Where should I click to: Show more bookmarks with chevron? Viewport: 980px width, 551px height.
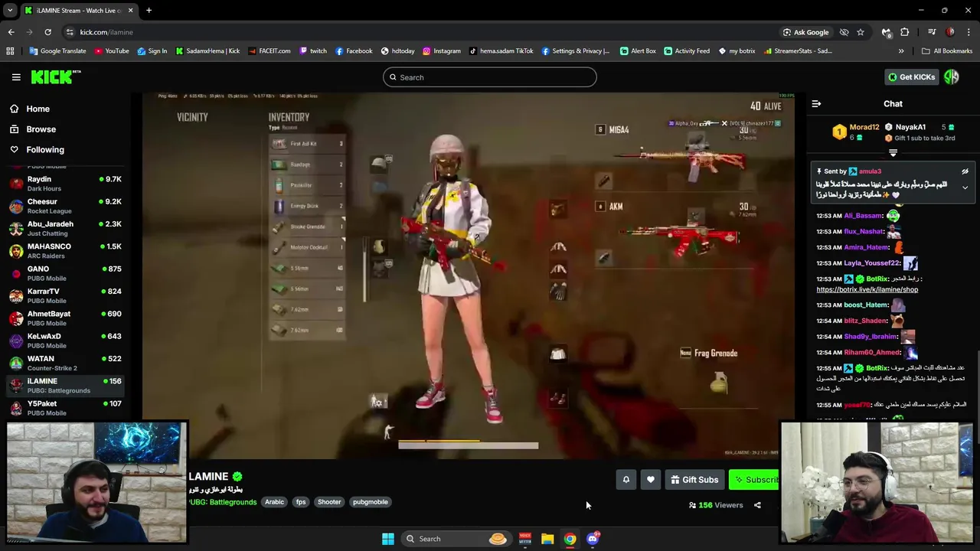(x=901, y=51)
